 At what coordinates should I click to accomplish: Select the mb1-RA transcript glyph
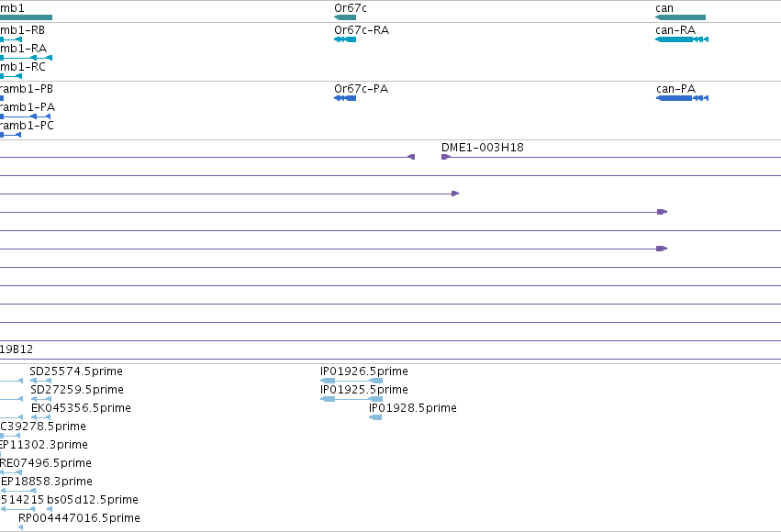click(26, 58)
